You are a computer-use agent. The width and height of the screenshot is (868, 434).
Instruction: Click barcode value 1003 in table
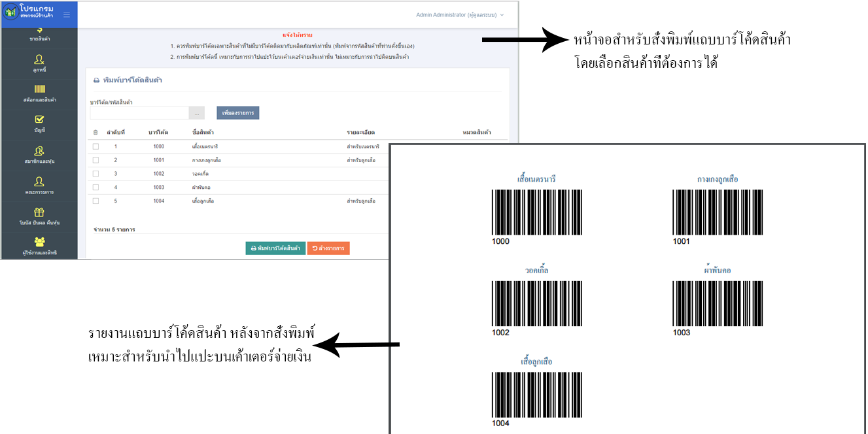click(x=159, y=187)
